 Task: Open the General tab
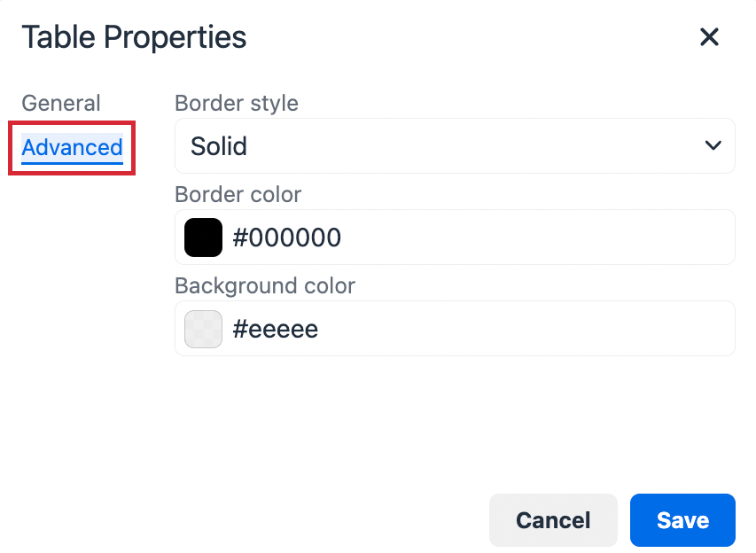[x=61, y=103]
